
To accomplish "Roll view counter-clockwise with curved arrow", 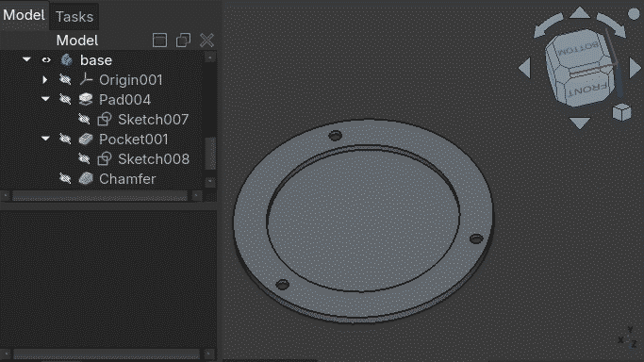I will pos(548,25).
